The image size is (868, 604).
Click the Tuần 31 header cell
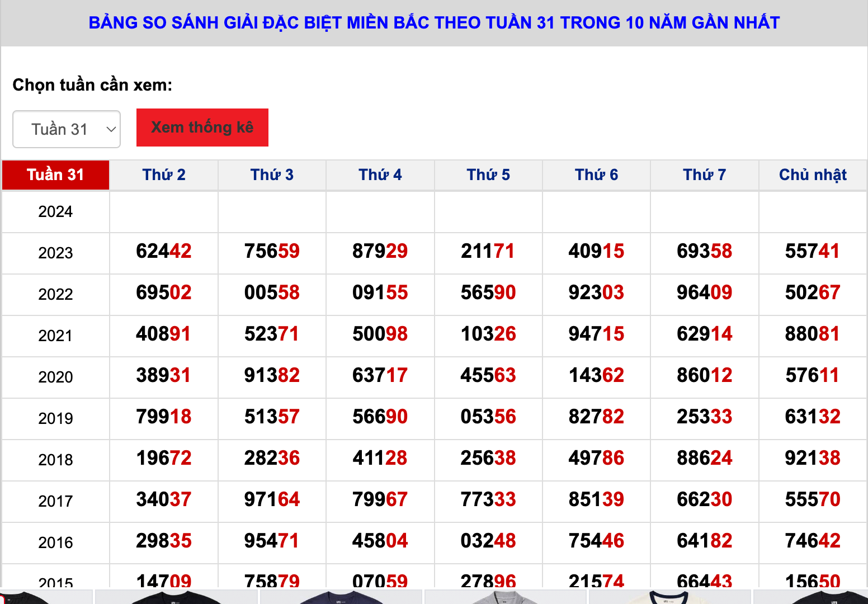55,175
